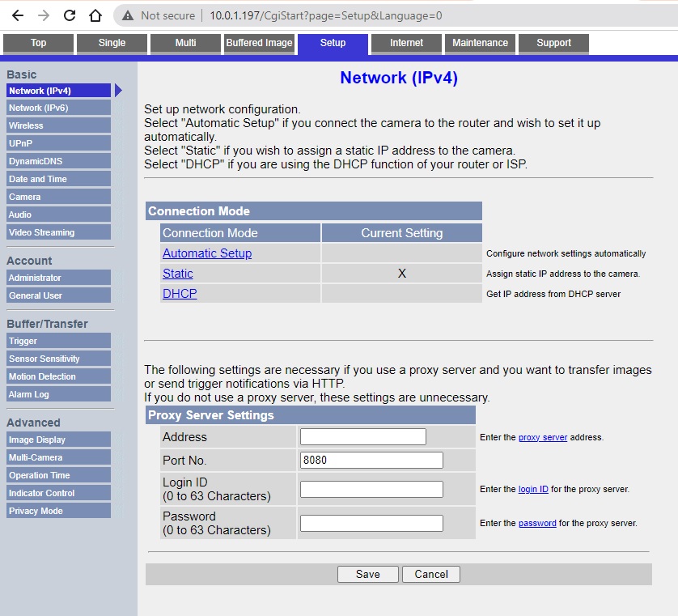
Task: Open the General User account page
Action: click(x=59, y=295)
